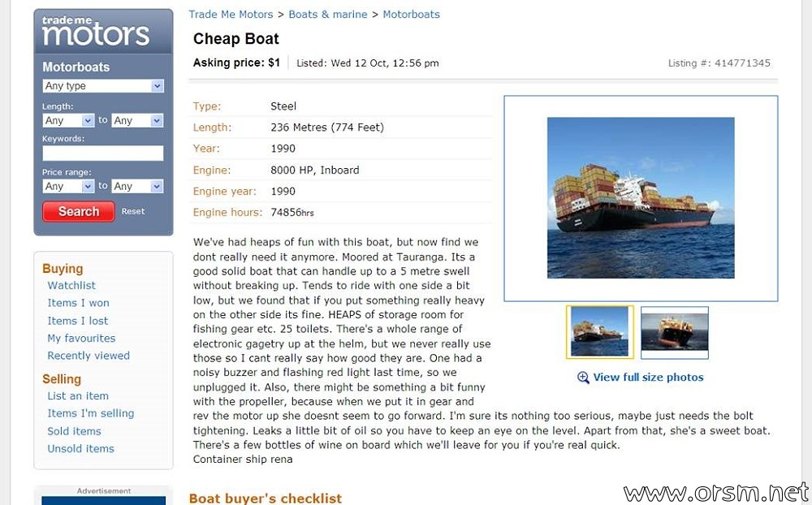
Task: Click the red Search button
Action: (x=79, y=211)
